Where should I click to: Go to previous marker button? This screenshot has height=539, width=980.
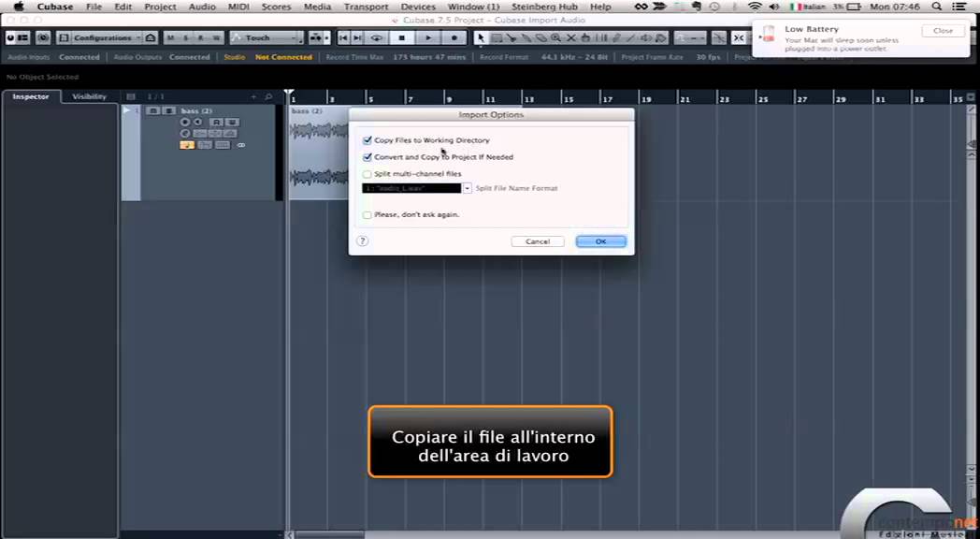click(343, 38)
